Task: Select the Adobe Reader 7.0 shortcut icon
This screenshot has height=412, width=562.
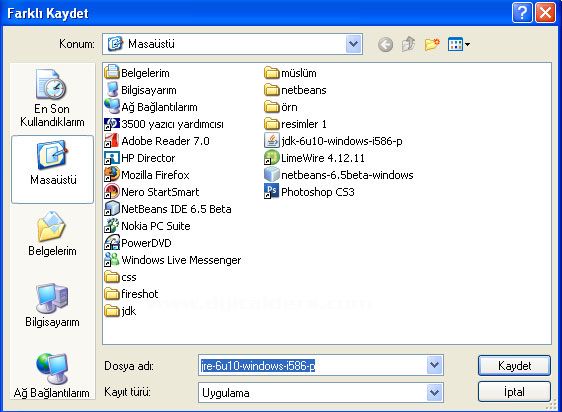Action: [x=112, y=141]
